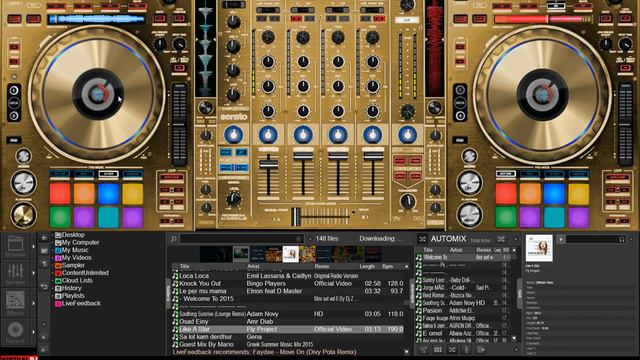Click the left deck pitch slider

pyautogui.click(x=179, y=124)
